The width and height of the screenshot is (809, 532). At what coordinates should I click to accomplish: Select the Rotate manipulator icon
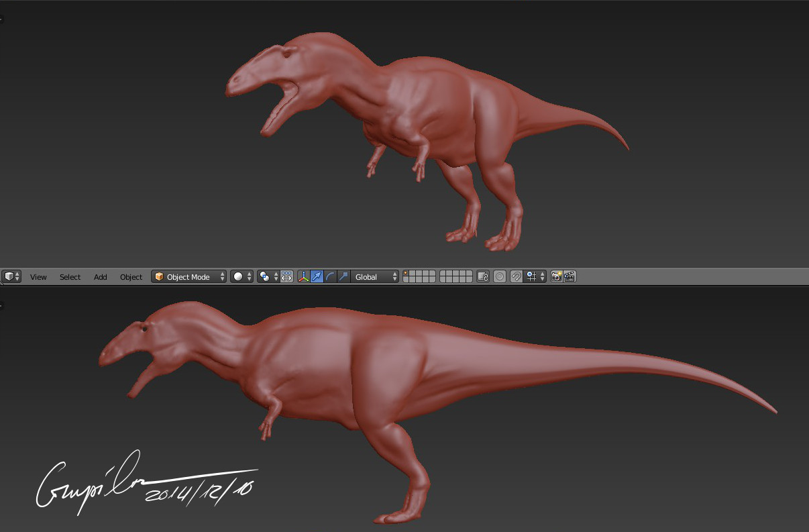tap(328, 276)
